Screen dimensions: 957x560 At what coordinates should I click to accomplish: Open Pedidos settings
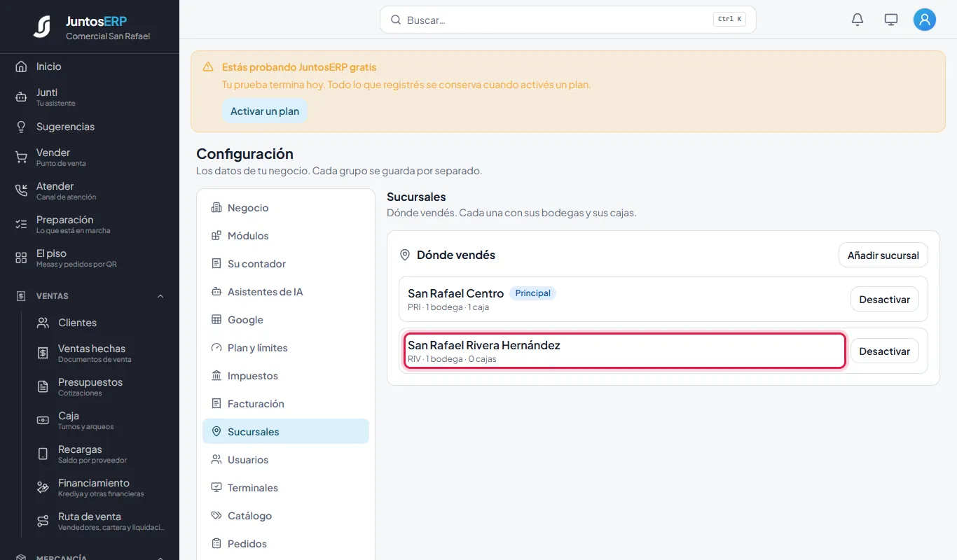[x=286, y=544]
